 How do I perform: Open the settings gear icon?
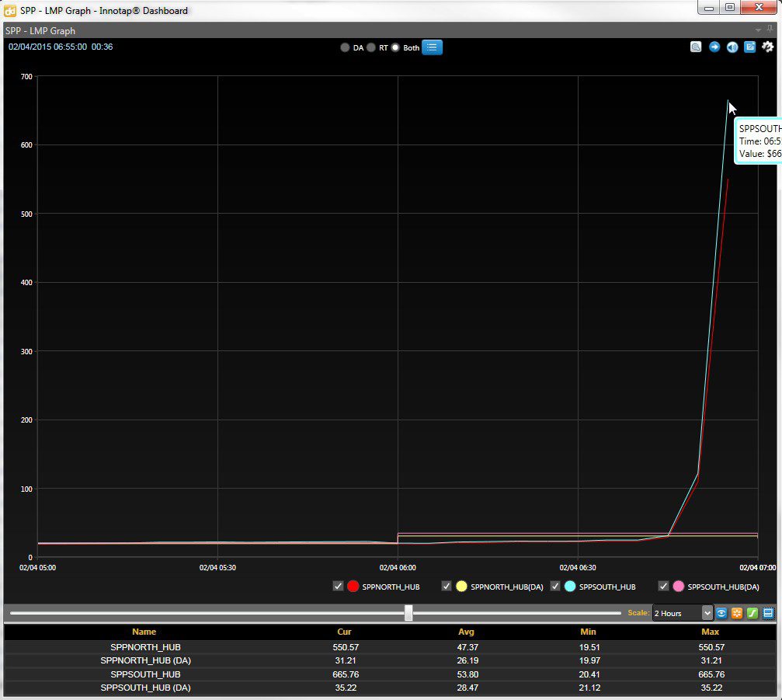(768, 47)
